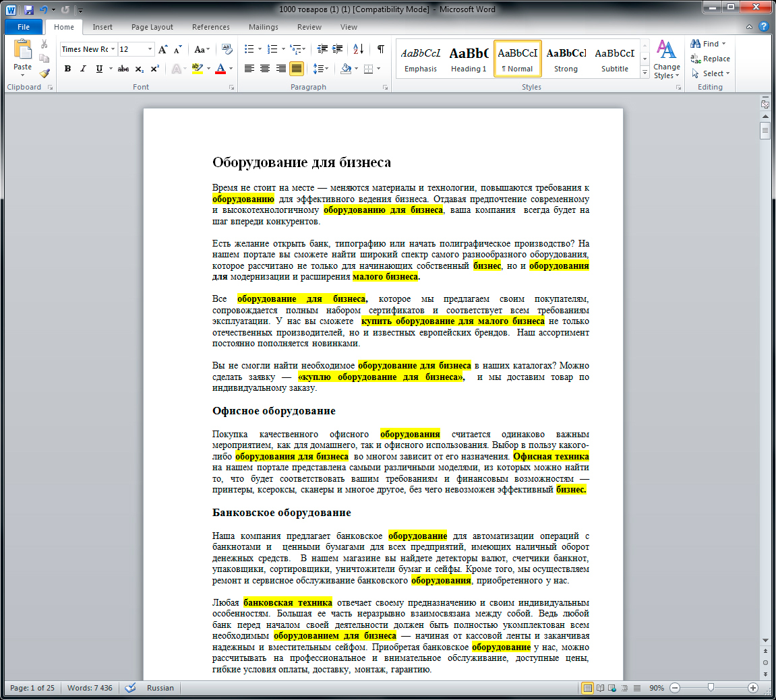
Task: Apply Emphasis style
Action: pos(420,59)
